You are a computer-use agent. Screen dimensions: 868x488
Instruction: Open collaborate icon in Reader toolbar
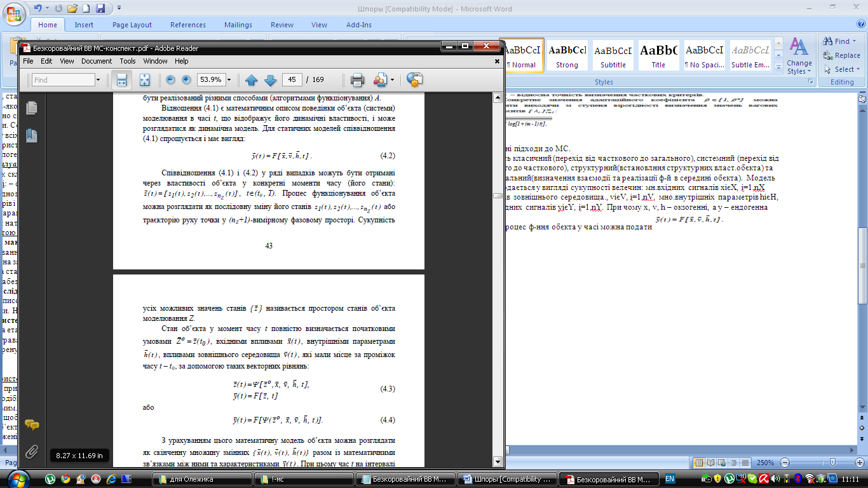pos(380,80)
